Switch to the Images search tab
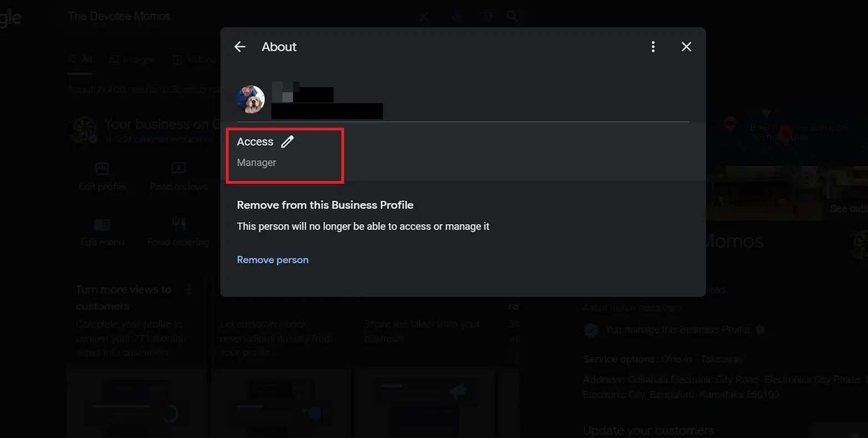This screenshot has width=868, height=438. pos(132,59)
